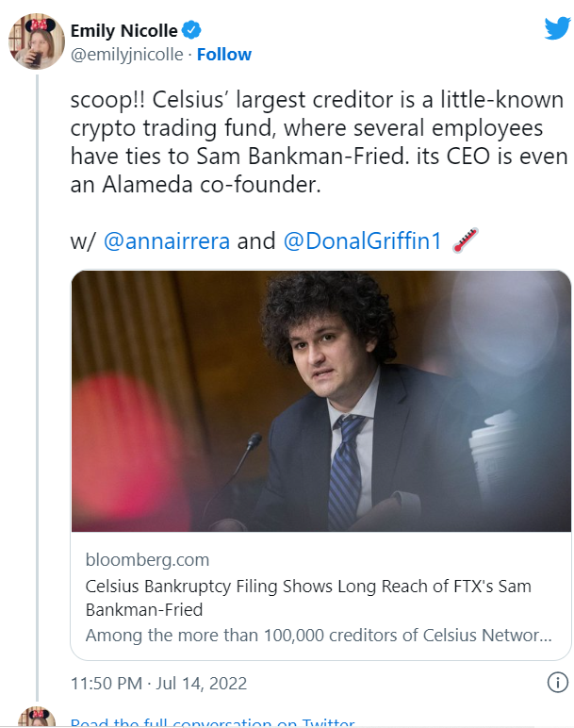Click the thermometer emoji in tweet

pos(466,241)
